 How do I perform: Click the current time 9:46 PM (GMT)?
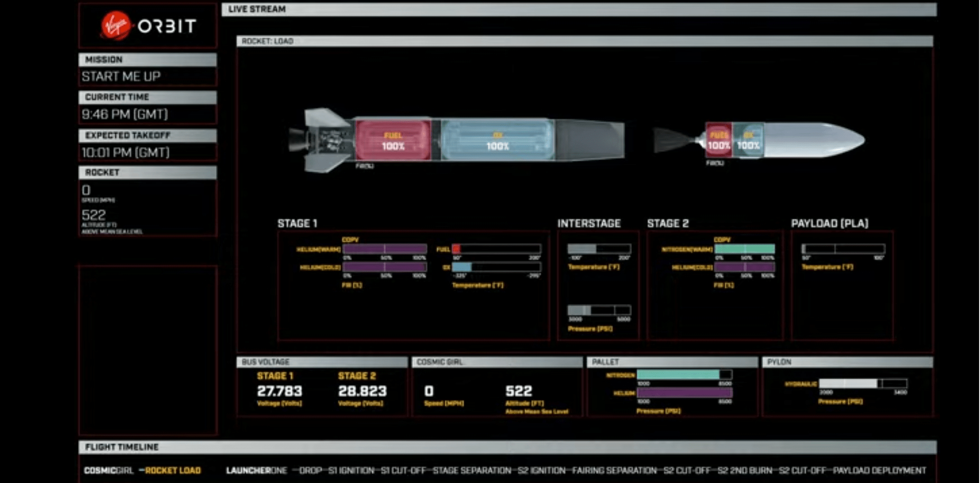click(x=125, y=114)
